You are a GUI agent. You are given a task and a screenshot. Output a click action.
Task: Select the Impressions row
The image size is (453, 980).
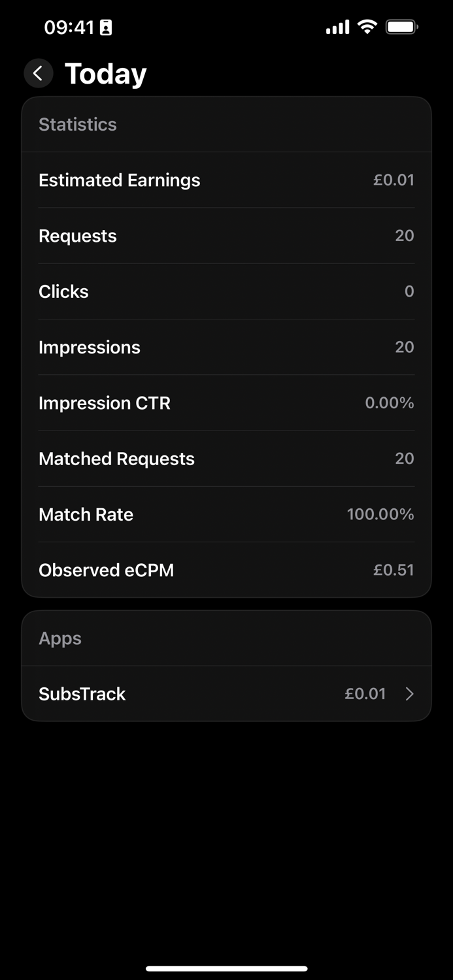coord(226,347)
